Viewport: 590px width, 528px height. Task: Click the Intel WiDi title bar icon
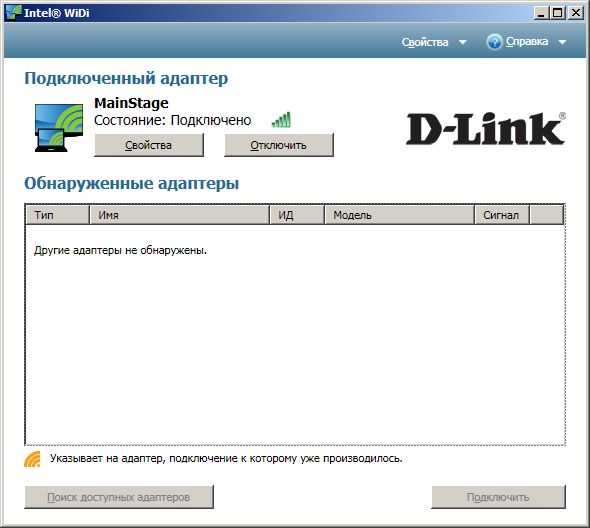coord(14,13)
